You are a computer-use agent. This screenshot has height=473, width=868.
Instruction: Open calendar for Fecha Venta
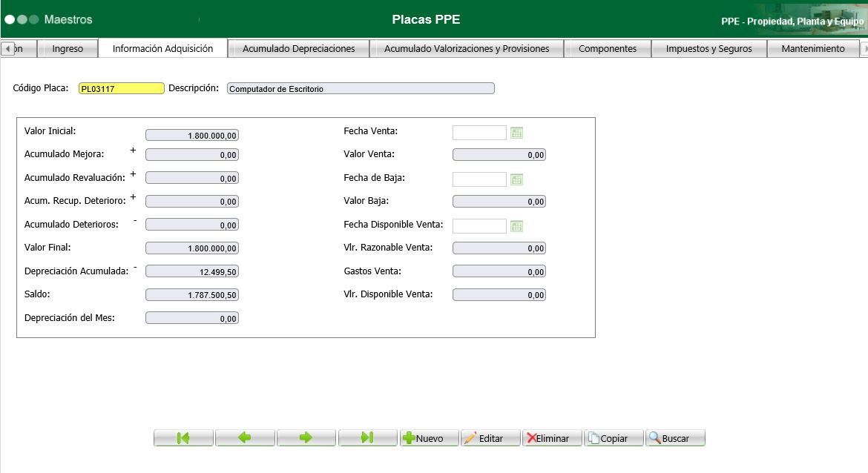click(x=516, y=133)
